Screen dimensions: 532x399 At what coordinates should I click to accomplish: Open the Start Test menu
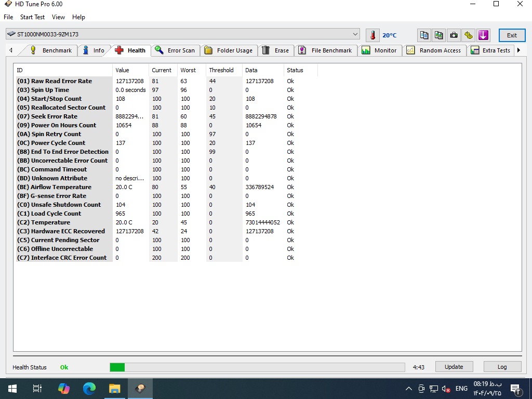pos(32,17)
